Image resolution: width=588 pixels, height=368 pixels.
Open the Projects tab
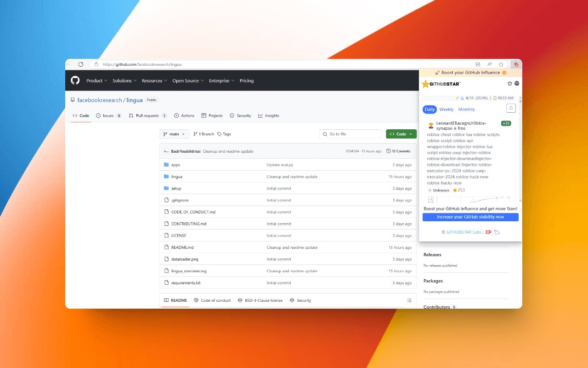[212, 116]
